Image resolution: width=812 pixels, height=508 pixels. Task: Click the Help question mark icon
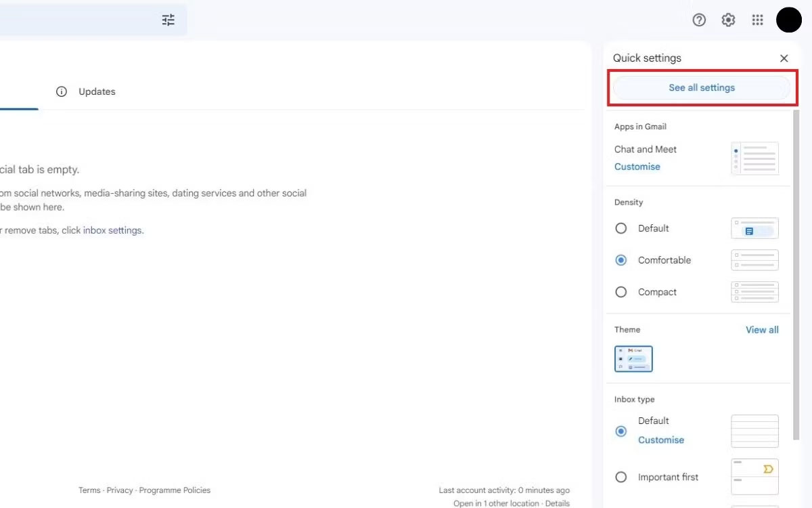(x=698, y=20)
